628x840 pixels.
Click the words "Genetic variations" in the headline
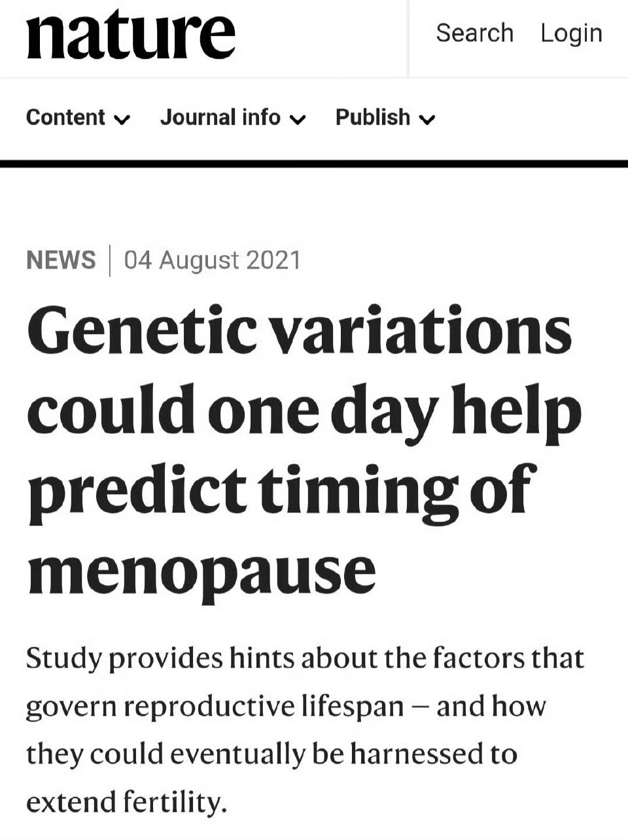click(x=299, y=331)
